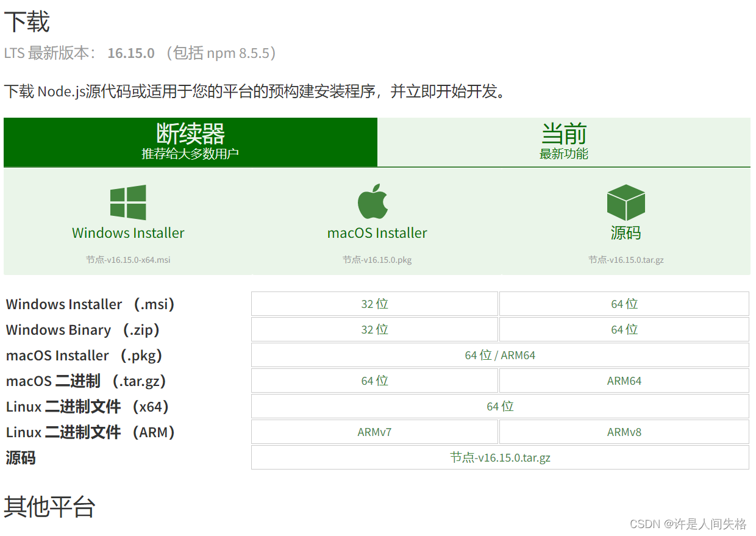This screenshot has height=536, width=756.
Task: Download ARM64 macOS binary (.tar.gz)
Action: (624, 381)
